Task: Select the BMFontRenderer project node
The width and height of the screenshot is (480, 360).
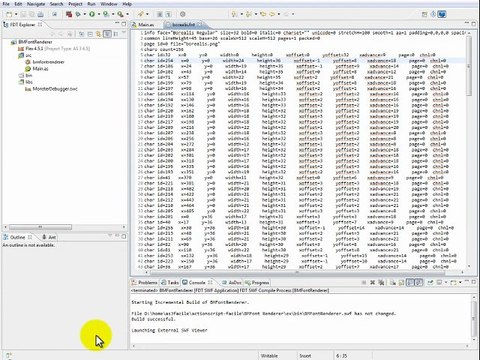Action: tap(36, 42)
